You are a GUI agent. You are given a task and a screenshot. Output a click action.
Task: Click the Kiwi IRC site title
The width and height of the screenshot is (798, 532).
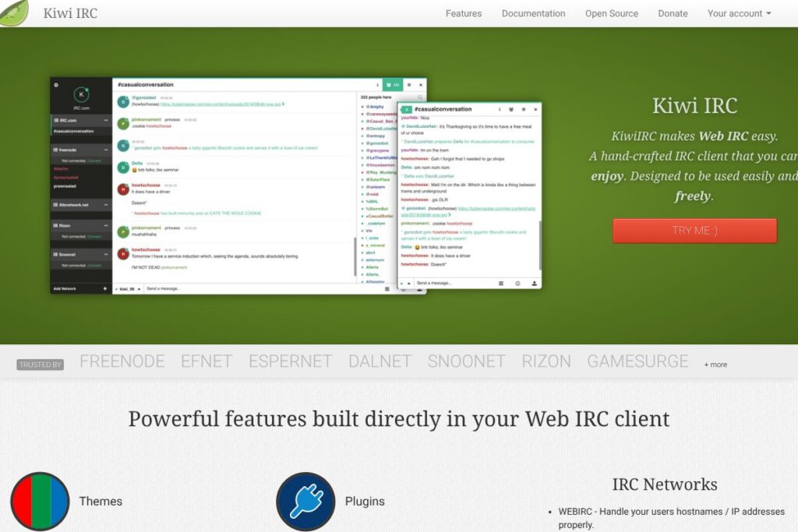point(70,13)
